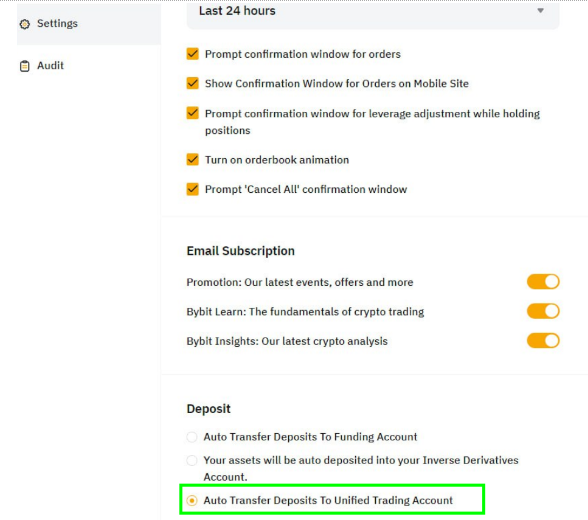Select Auto Transfer Deposits To Funding Account
The image size is (588, 520).
[192, 437]
